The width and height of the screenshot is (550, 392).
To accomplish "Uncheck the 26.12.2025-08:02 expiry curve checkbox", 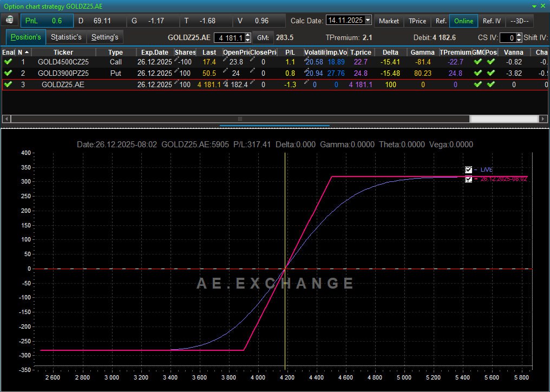I will coord(469,179).
